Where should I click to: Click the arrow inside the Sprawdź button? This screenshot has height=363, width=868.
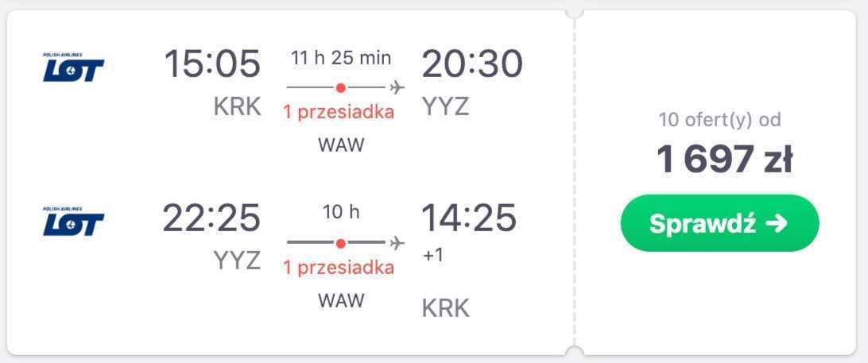click(x=777, y=223)
